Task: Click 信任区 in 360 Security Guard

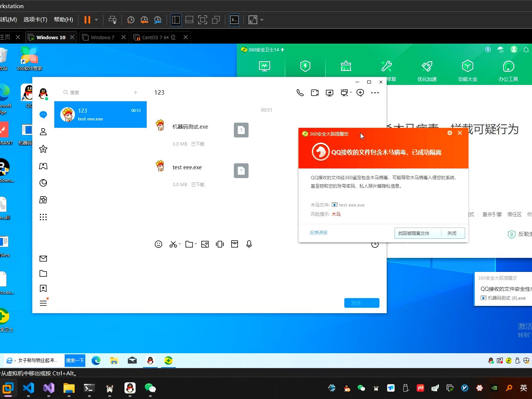Action: [514, 214]
